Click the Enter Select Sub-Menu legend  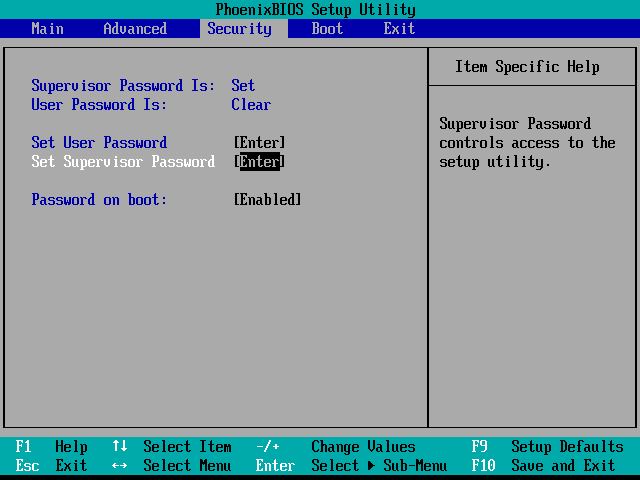pos(351,466)
